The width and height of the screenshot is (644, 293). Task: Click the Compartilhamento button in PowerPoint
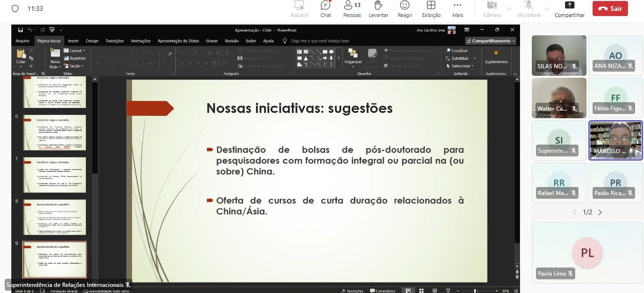(x=490, y=41)
